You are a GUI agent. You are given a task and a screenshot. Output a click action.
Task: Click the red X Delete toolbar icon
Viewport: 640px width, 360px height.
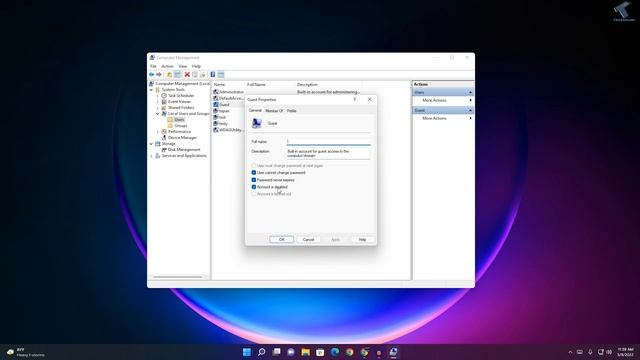187,75
